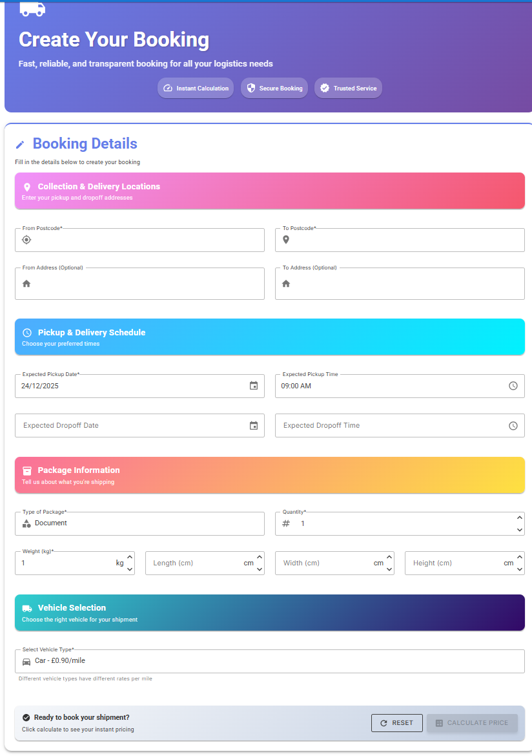This screenshot has width=532, height=756.
Task: Click the calendar icon for Expected Dropoff Date
Action: pyautogui.click(x=254, y=425)
